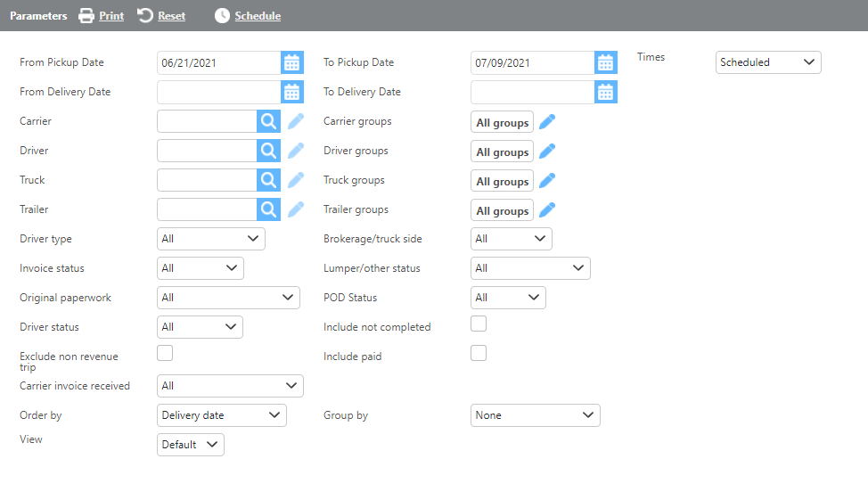Click the Trailer text input field

(207, 209)
